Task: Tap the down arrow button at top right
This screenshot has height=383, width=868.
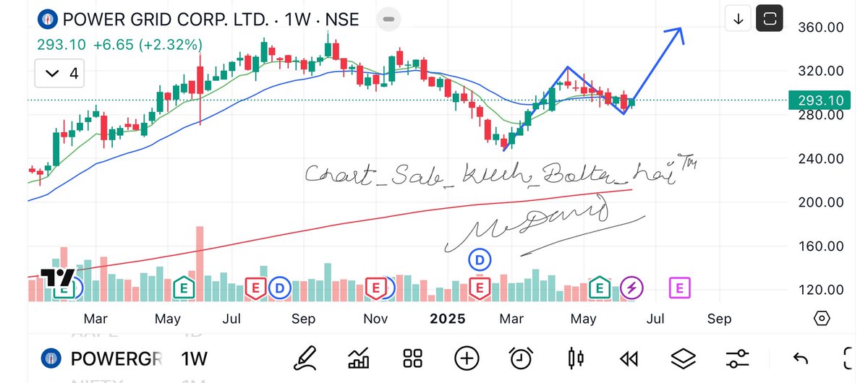Action: (738, 19)
